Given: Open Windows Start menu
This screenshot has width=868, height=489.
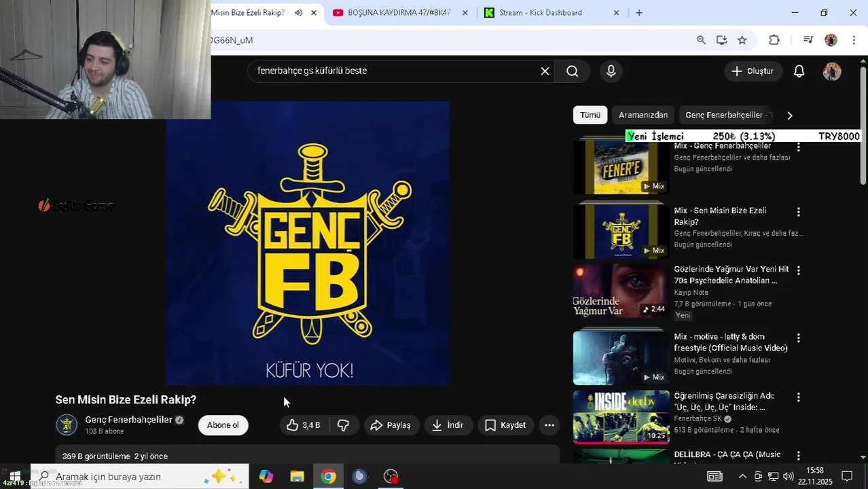Looking at the screenshot, I should click(x=14, y=477).
